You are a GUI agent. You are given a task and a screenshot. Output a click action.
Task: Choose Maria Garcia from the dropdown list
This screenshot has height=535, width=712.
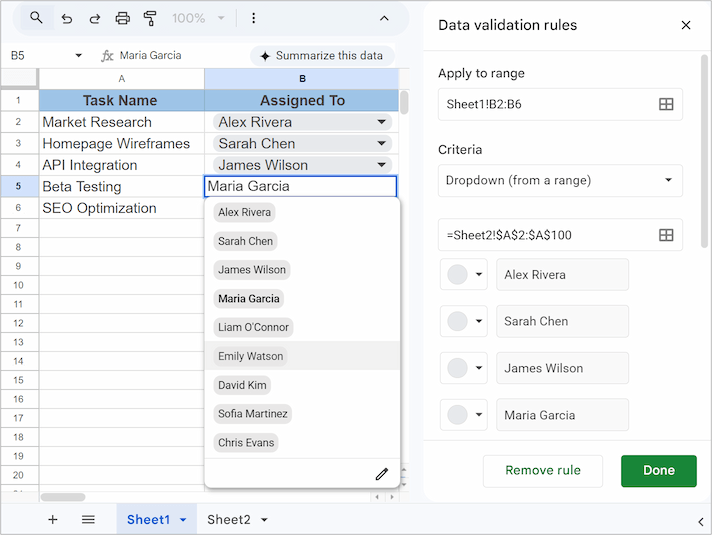[249, 298]
